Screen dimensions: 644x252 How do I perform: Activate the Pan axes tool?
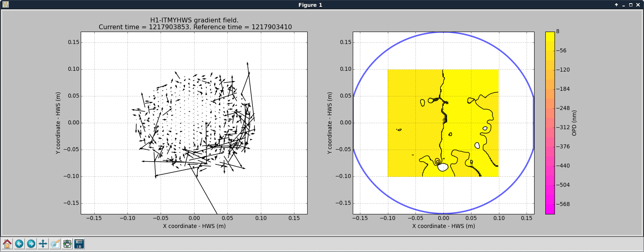coord(43,244)
